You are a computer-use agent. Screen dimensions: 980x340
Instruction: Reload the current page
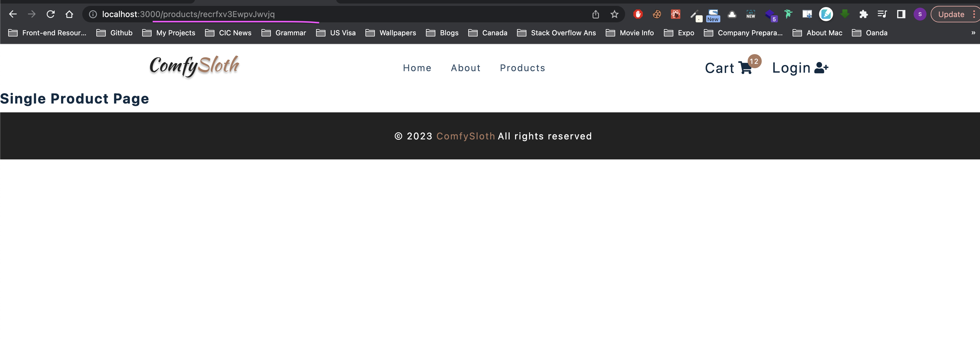[51, 14]
